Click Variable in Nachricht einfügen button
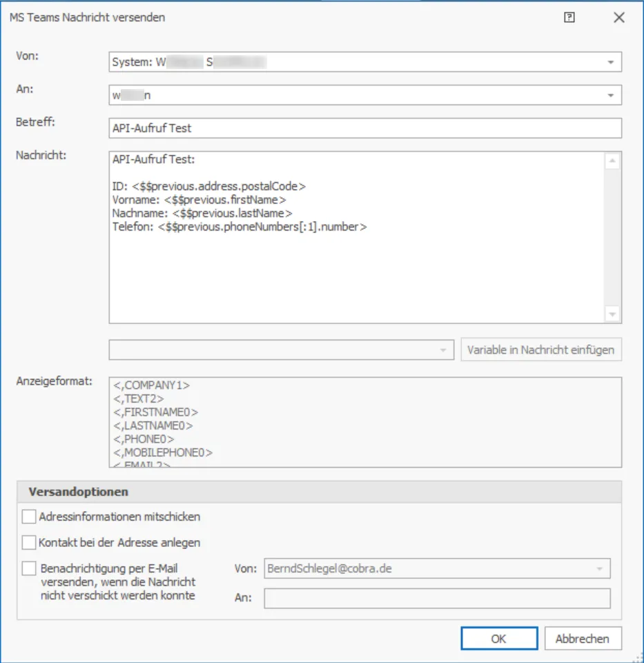Viewport: 644px width, 663px height. click(x=541, y=350)
